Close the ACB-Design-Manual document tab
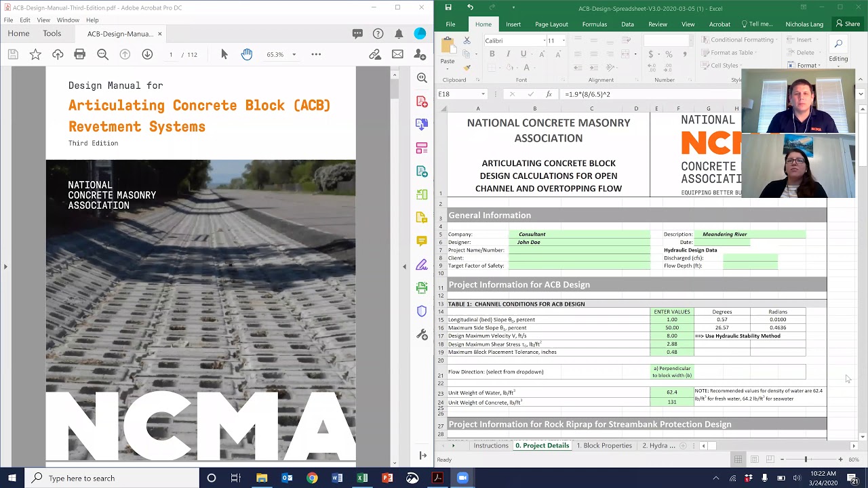Screen dimensions: 868x488 click(x=160, y=34)
